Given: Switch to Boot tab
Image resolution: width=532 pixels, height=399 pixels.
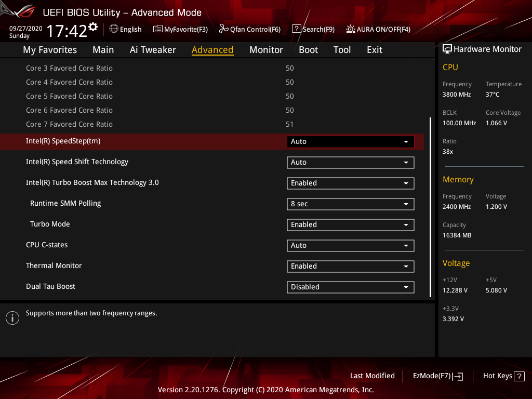Looking at the screenshot, I should pyautogui.click(x=308, y=50).
